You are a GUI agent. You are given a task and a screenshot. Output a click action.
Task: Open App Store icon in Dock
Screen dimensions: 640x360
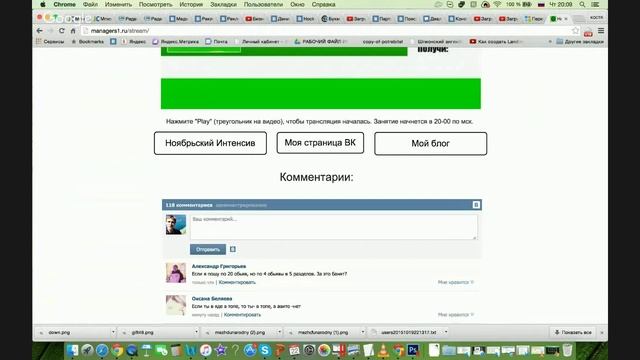point(250,350)
